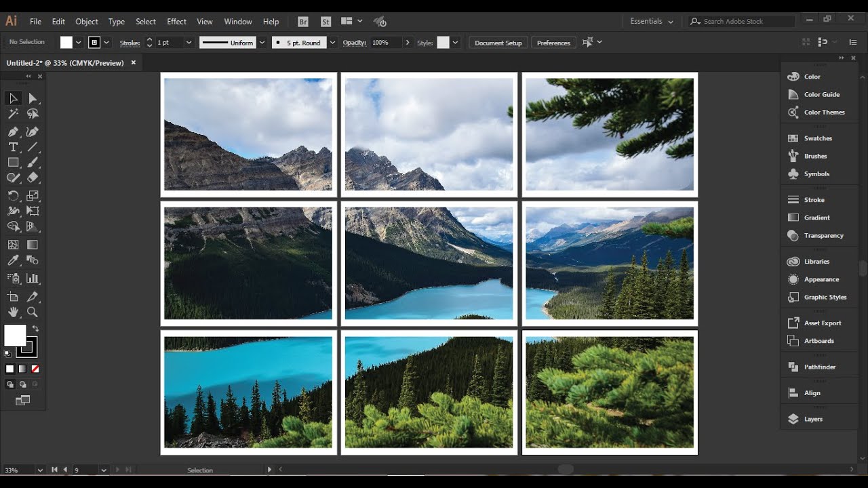Select the Rectangle tool
Screen dimensions: 868x488
(x=13, y=163)
